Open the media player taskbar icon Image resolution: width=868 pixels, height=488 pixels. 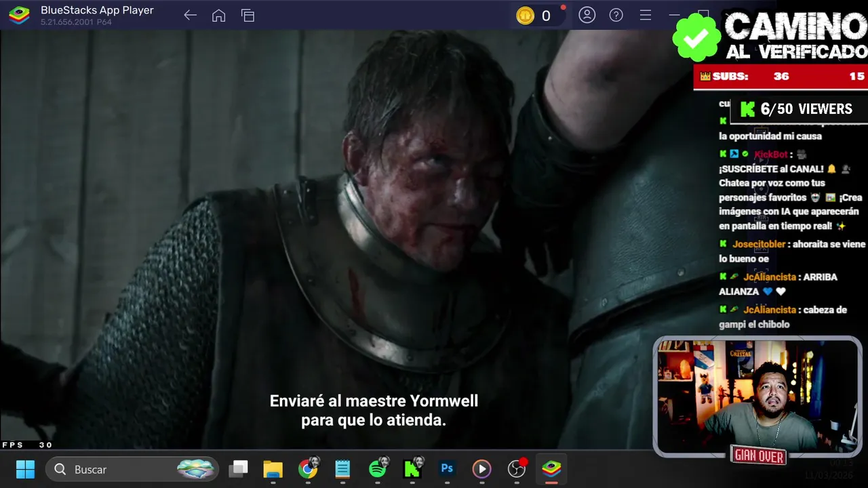(481, 469)
